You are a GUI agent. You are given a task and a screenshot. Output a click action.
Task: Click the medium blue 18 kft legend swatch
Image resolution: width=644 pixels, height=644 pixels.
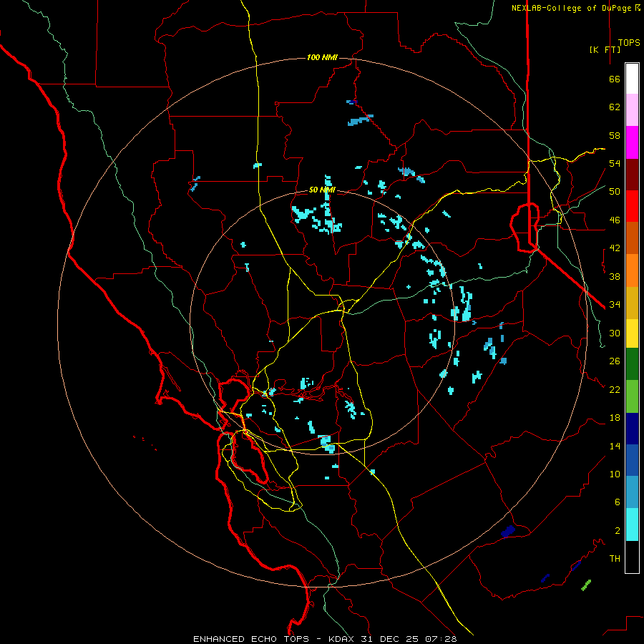[632, 460]
